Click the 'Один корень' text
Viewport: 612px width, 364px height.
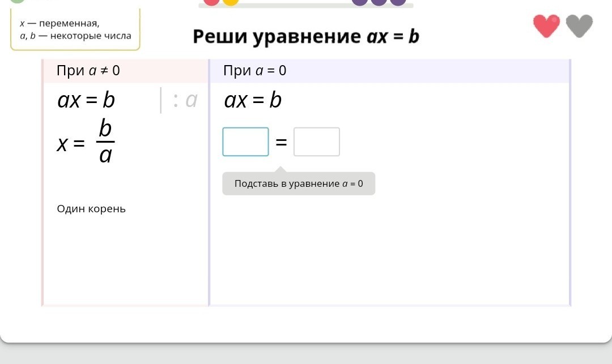[x=91, y=209]
